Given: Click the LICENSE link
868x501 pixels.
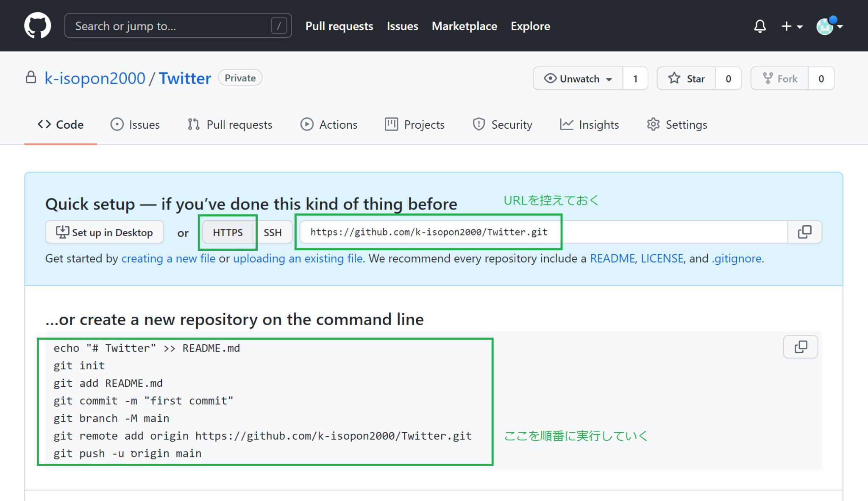Looking at the screenshot, I should (x=662, y=258).
